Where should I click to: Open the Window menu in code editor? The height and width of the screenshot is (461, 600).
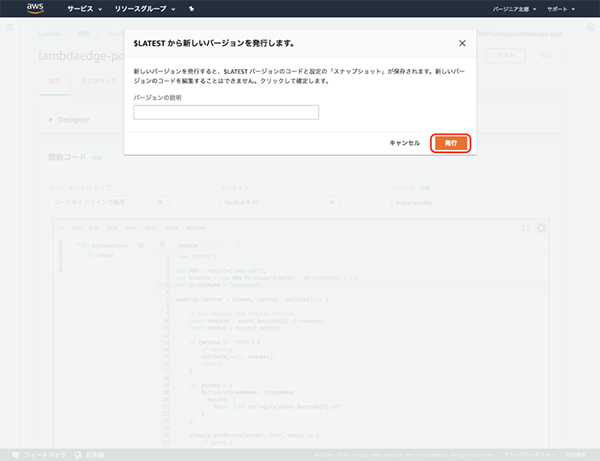[195, 228]
